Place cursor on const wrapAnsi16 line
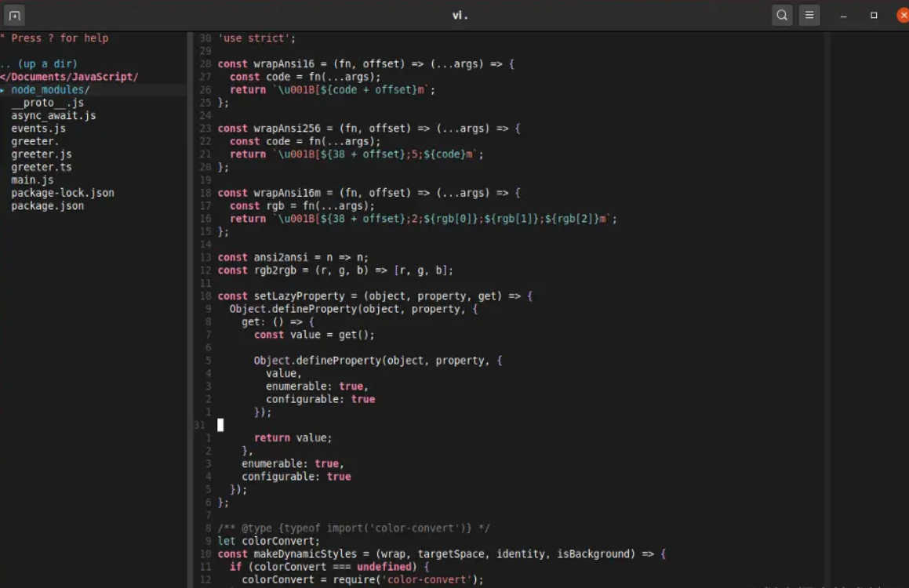This screenshot has height=588, width=909. tap(365, 64)
